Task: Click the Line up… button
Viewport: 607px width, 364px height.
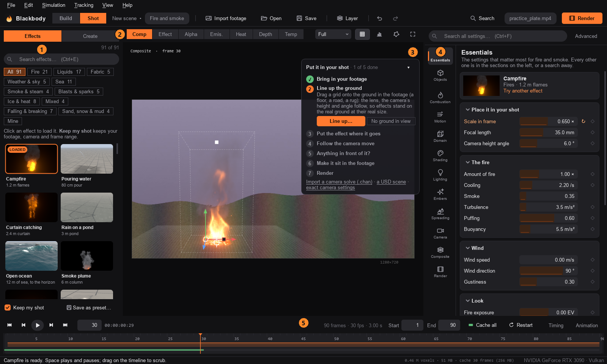Action: click(x=341, y=121)
